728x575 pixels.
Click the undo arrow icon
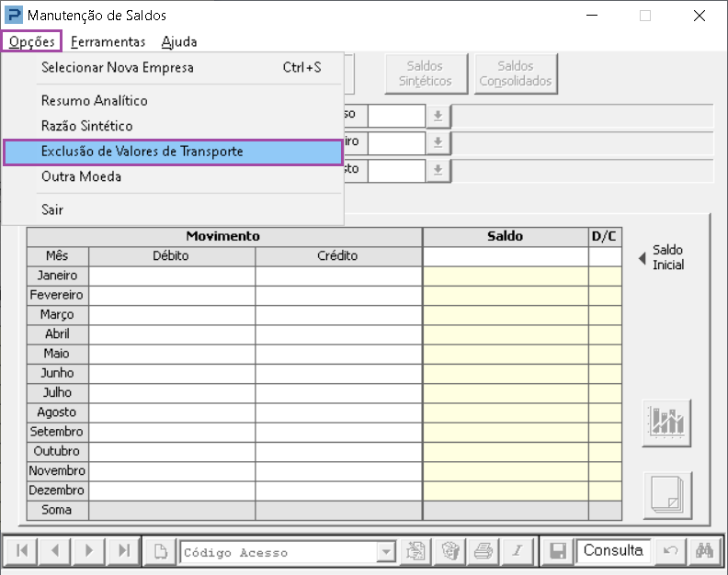pos(670,551)
